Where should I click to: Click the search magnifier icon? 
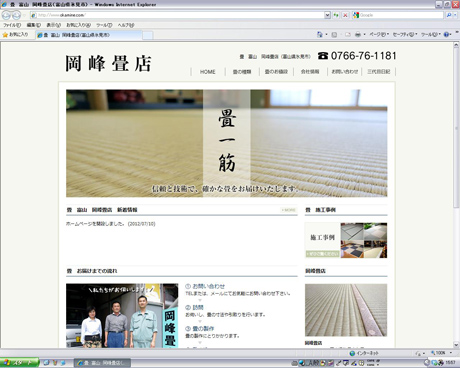tap(449, 15)
